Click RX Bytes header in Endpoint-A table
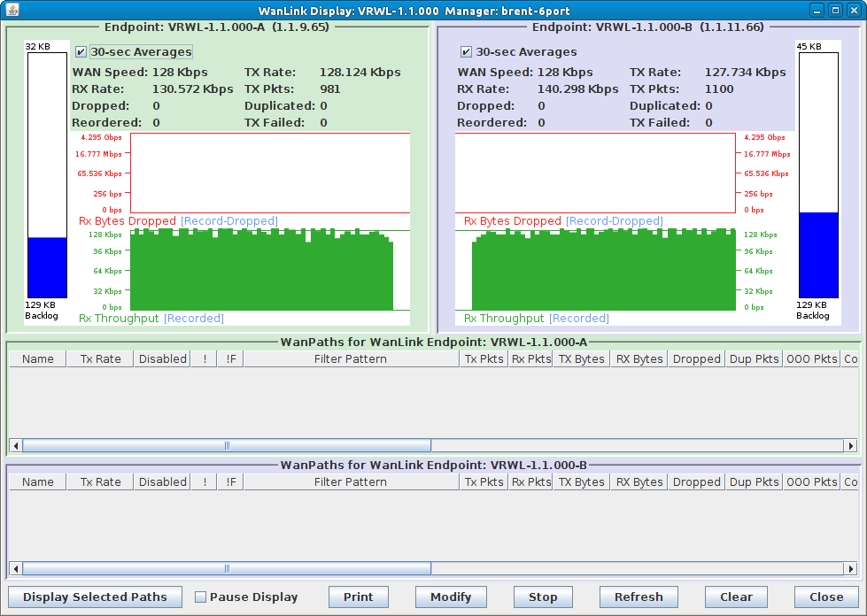Viewport: 867px width, 616px height. tap(639, 359)
